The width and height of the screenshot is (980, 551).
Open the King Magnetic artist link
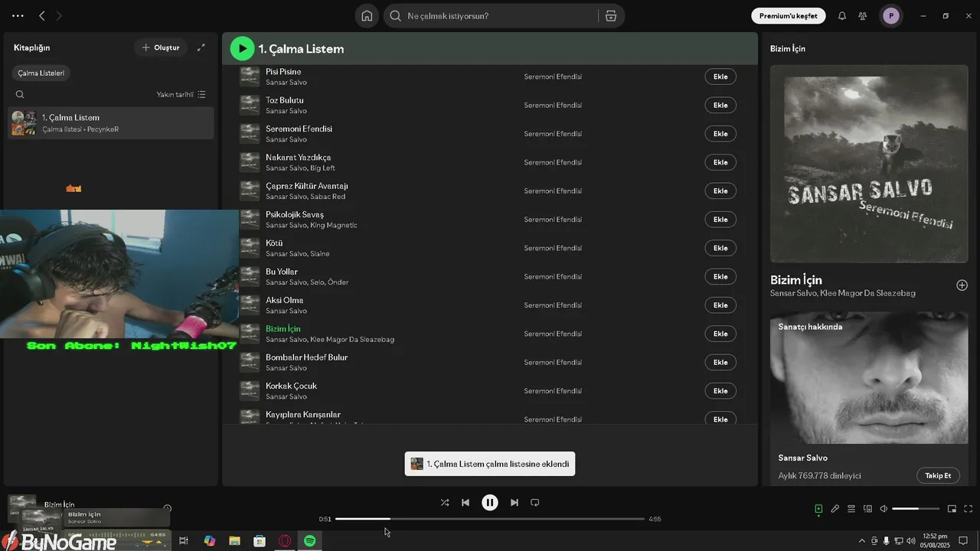(x=334, y=225)
